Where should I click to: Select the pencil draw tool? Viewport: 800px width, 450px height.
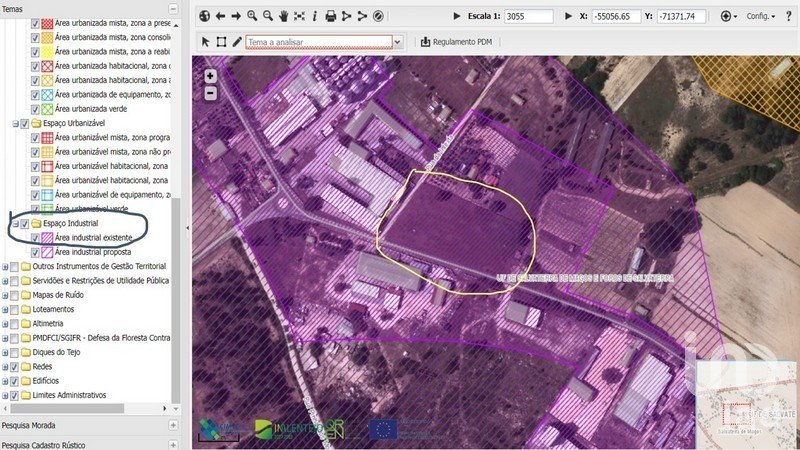(x=237, y=42)
